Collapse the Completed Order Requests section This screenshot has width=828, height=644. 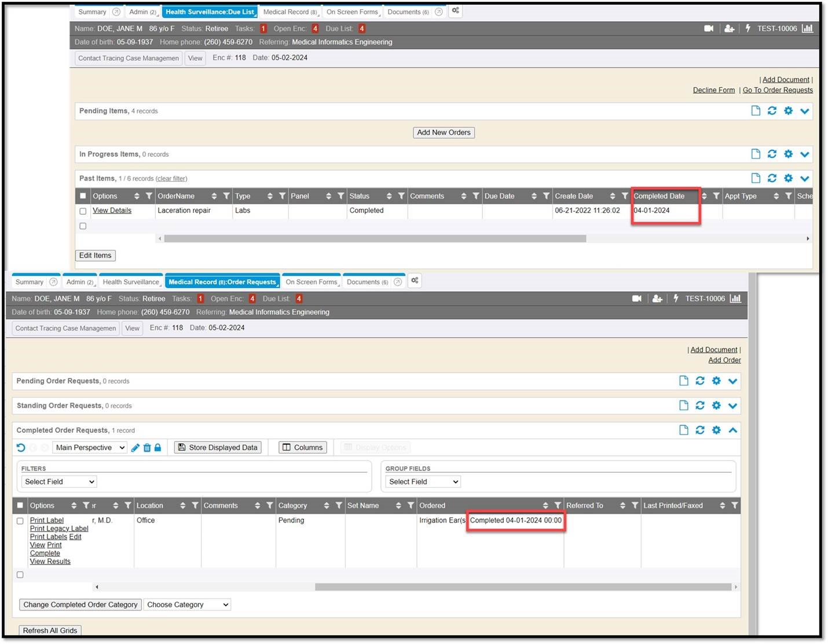(732, 430)
